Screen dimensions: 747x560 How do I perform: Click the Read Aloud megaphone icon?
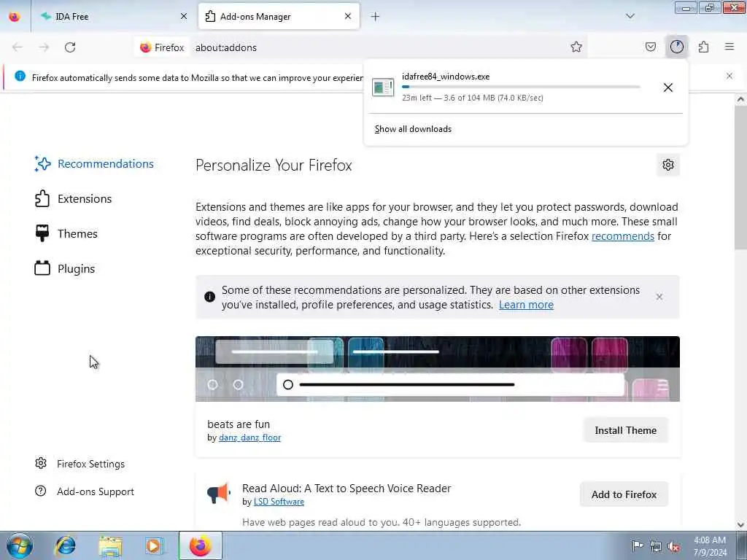pos(218,493)
